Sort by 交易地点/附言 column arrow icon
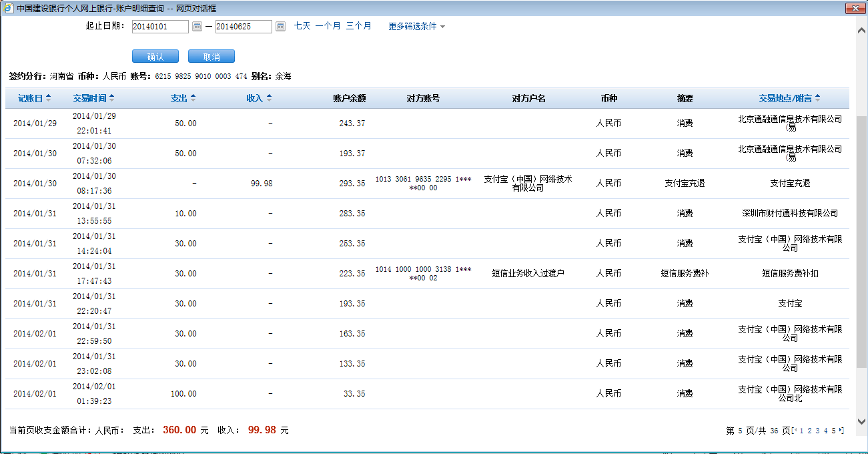868x454 pixels. pyautogui.click(x=817, y=98)
